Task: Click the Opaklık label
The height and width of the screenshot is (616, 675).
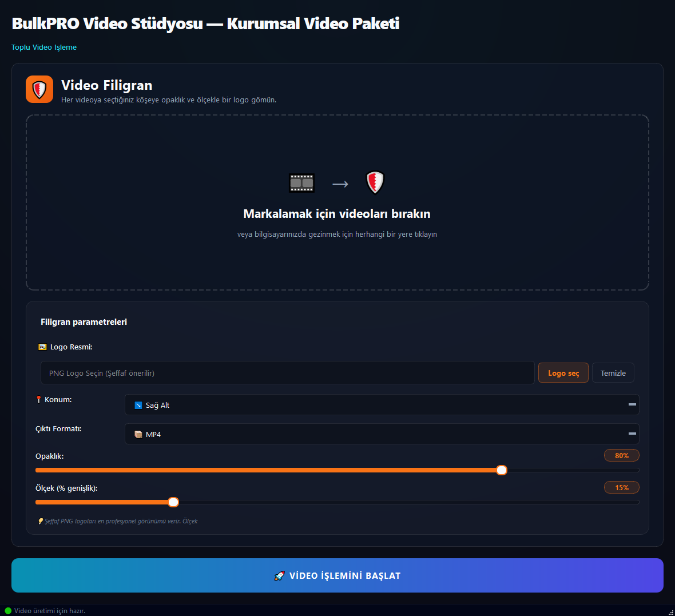Action: click(50, 456)
